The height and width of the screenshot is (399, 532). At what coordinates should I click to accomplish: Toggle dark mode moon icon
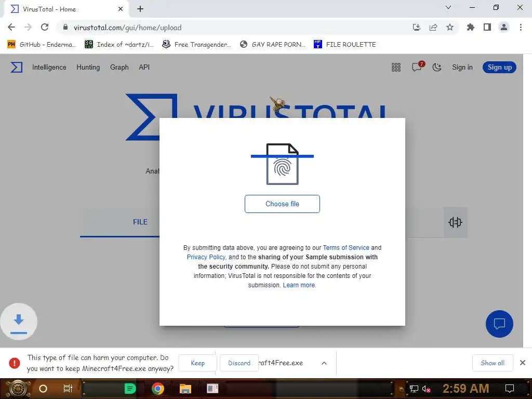[437, 67]
